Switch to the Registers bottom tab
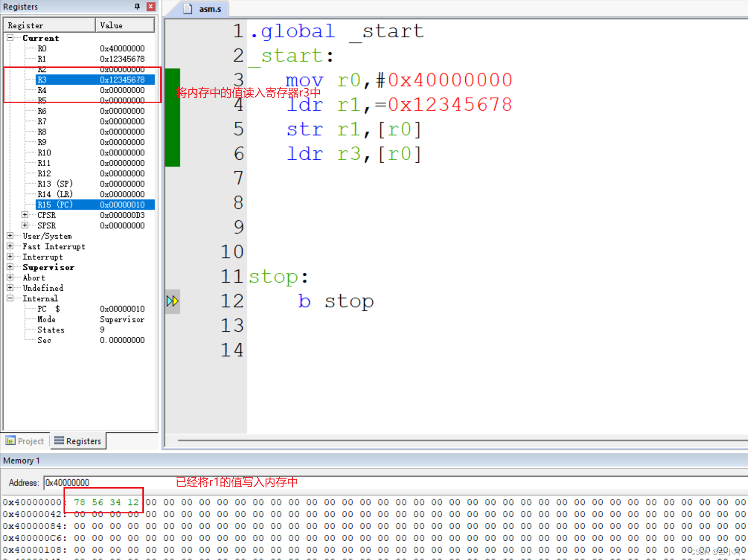 coord(78,441)
